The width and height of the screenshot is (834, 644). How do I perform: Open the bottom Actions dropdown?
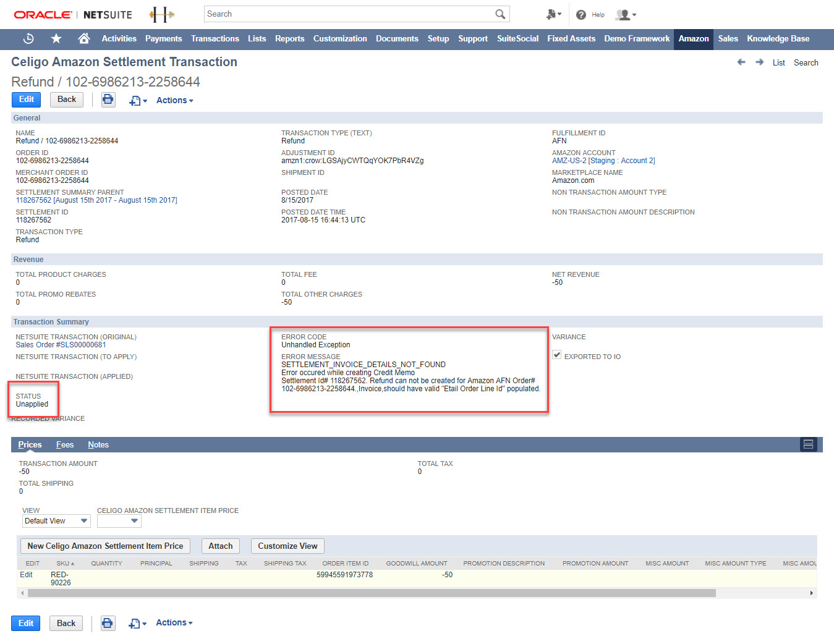(174, 622)
